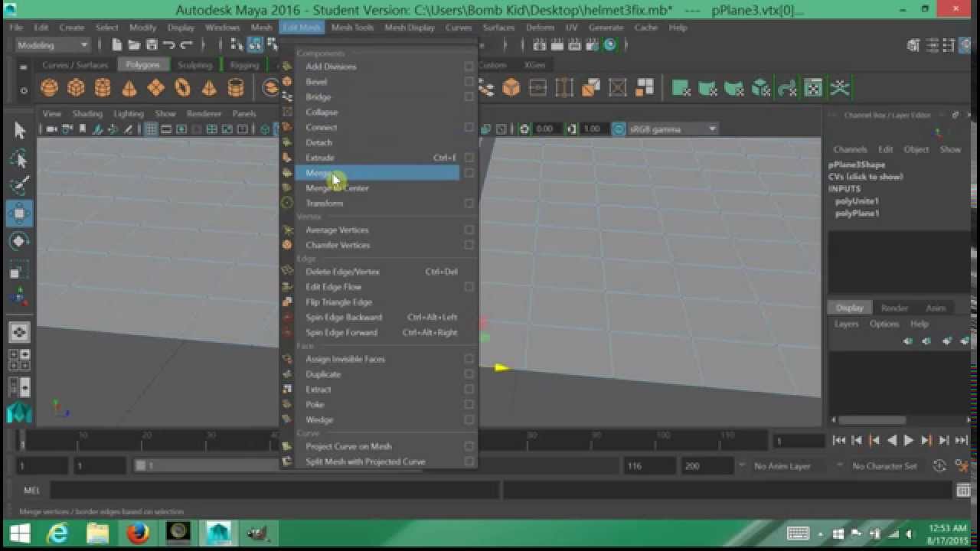
Task: Create a polygon torus from the shelf
Action: (x=182, y=88)
